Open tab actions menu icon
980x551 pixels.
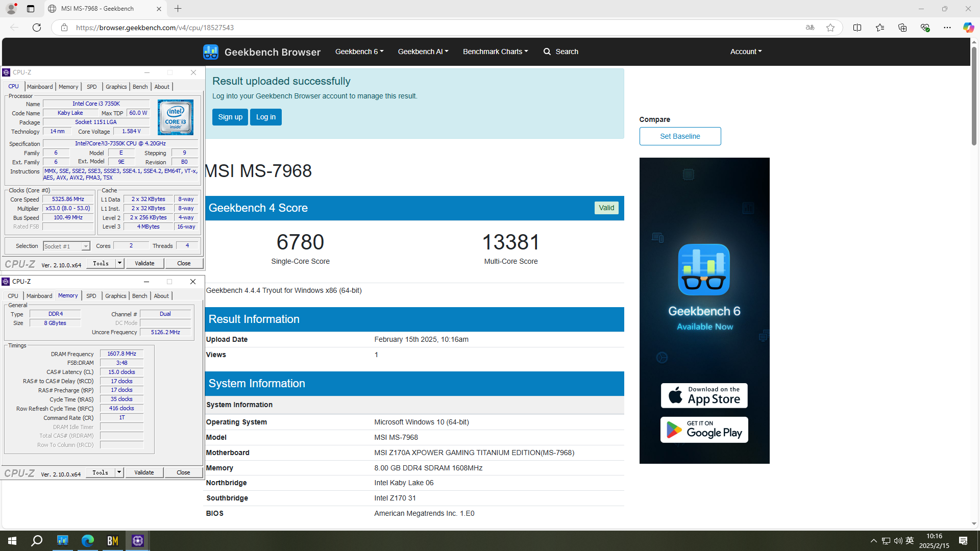31,9
